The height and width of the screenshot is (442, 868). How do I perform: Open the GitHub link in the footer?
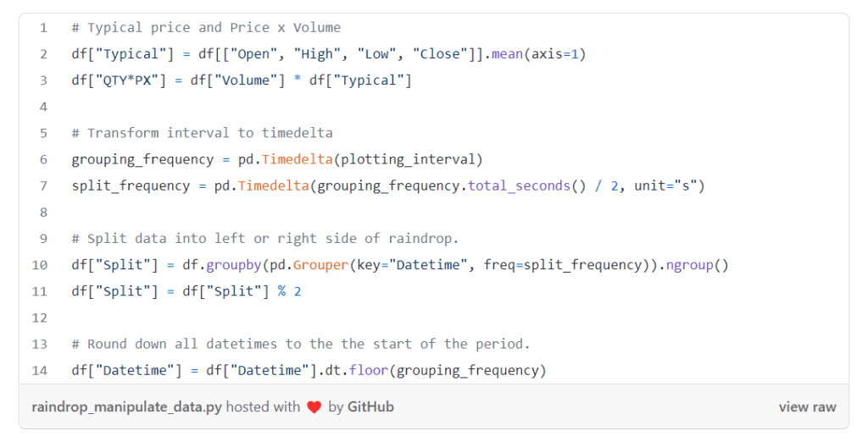click(x=370, y=406)
